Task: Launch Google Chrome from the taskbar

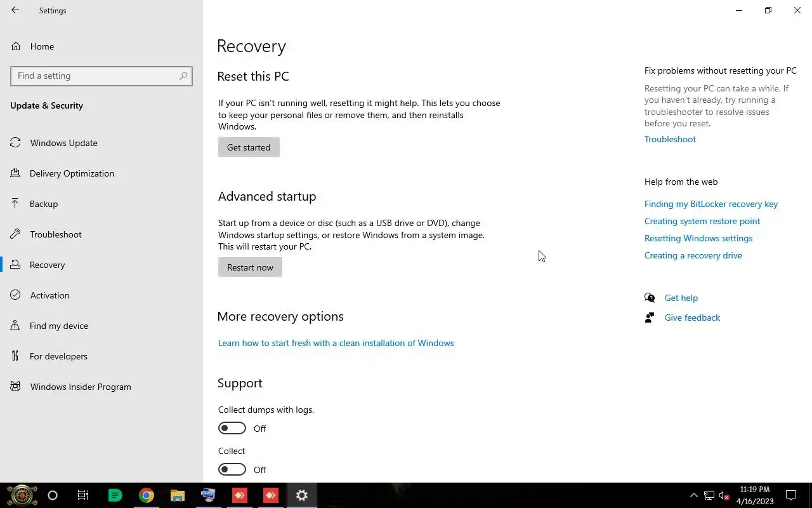Action: tap(147, 495)
